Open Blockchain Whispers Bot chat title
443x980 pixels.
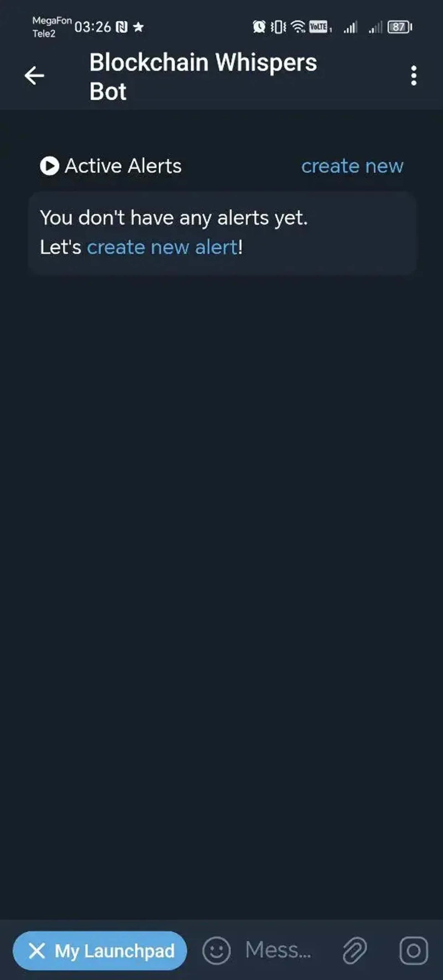click(x=203, y=76)
